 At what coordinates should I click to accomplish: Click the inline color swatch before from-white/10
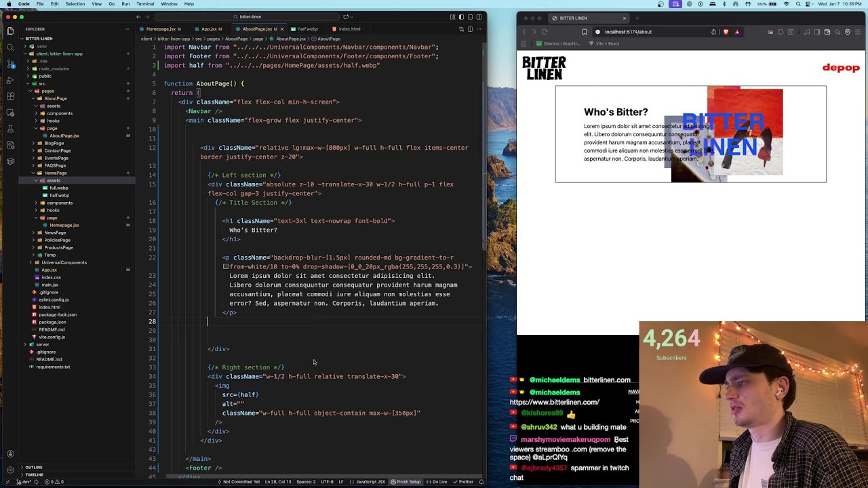226,267
